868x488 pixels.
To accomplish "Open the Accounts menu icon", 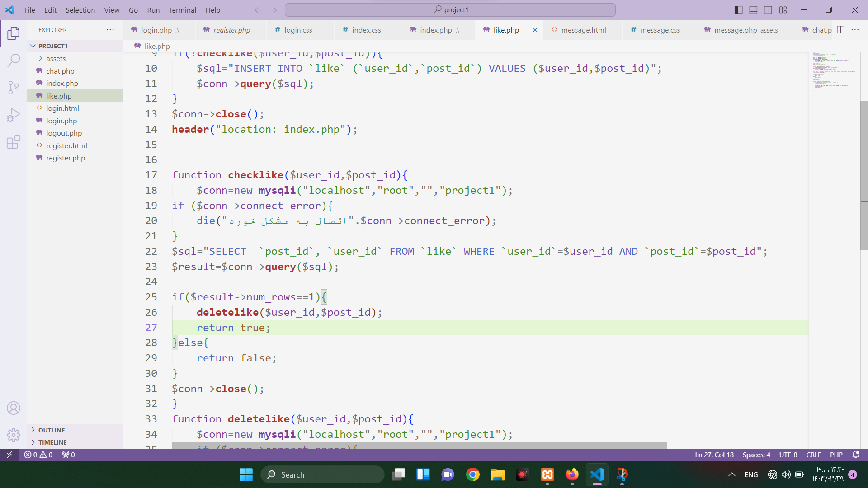I will click(14, 408).
